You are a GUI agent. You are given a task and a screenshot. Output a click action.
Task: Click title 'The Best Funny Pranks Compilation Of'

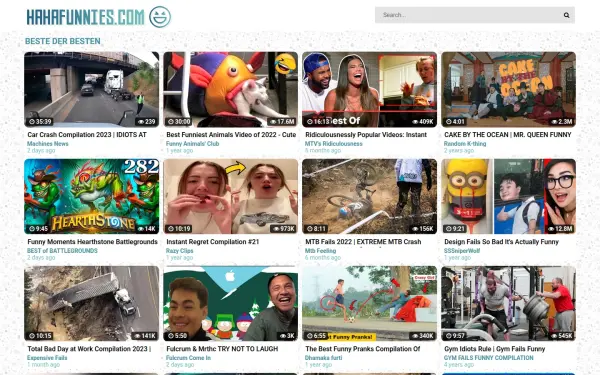pos(362,349)
